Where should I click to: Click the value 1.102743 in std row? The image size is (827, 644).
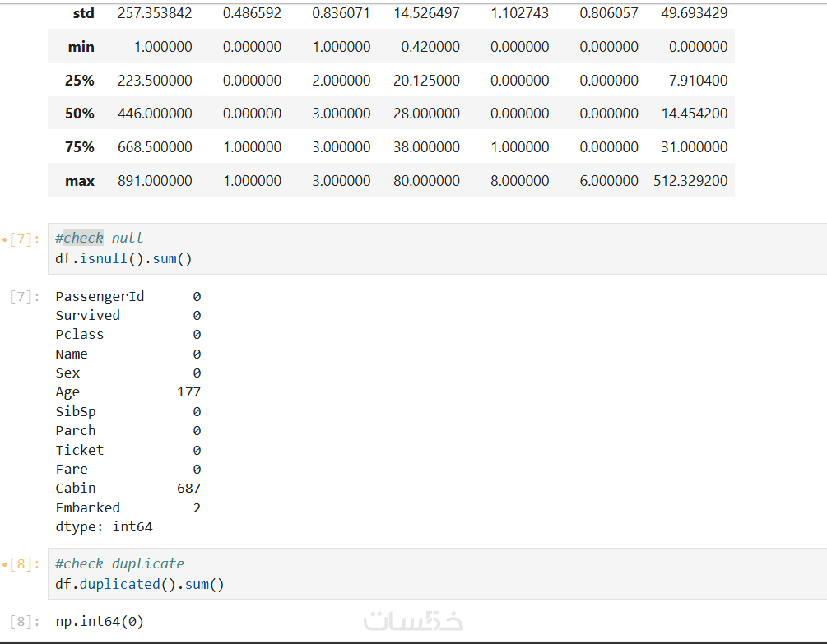coord(519,13)
